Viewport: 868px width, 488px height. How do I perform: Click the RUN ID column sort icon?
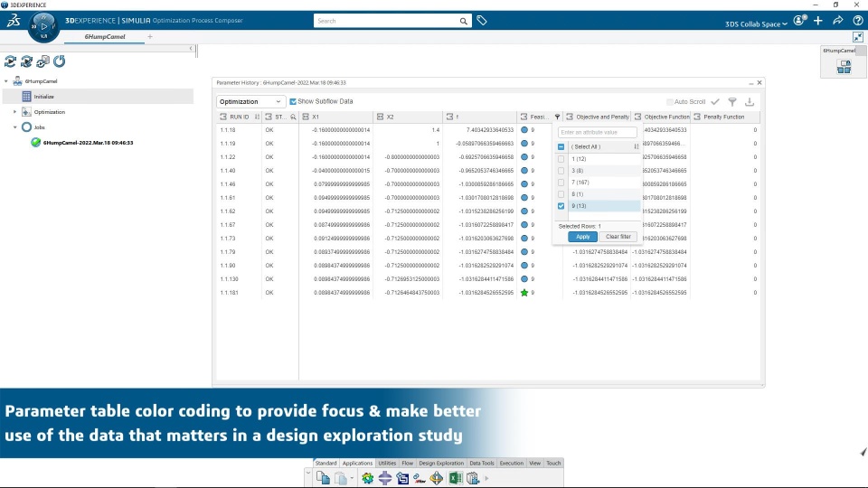257,117
